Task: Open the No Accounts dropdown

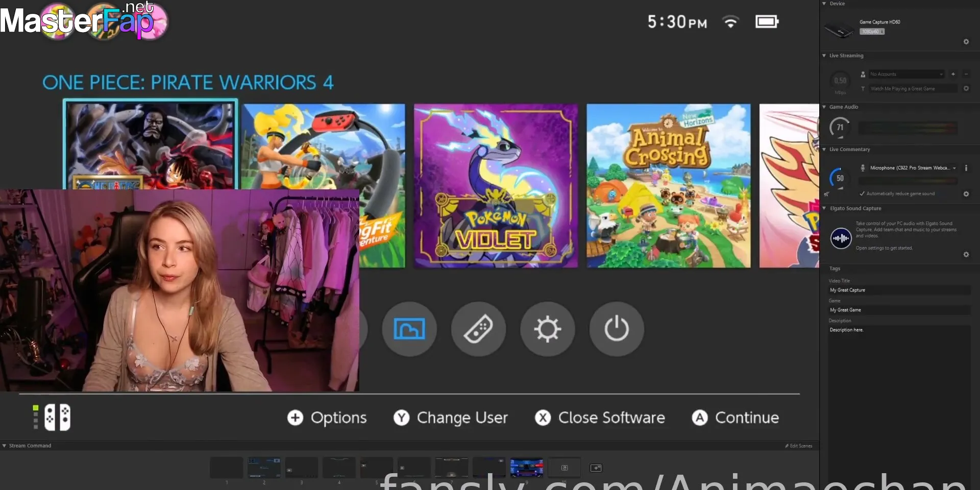Action: coord(906,75)
